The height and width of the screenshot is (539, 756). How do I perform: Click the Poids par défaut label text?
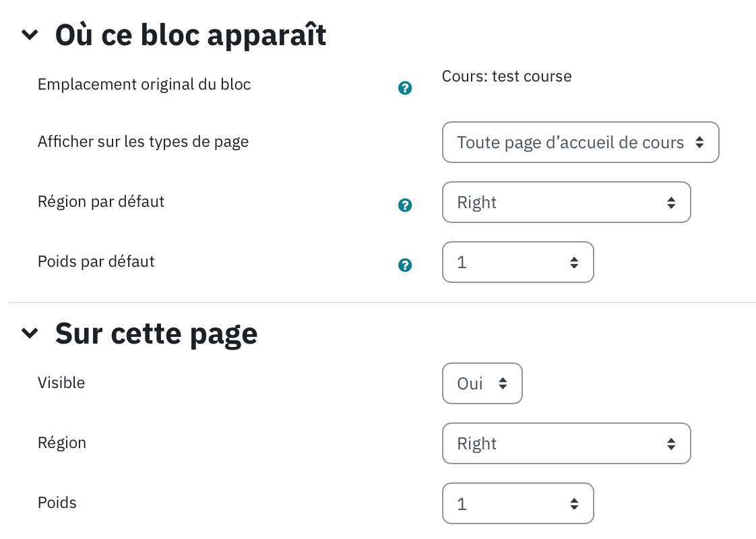point(96,261)
